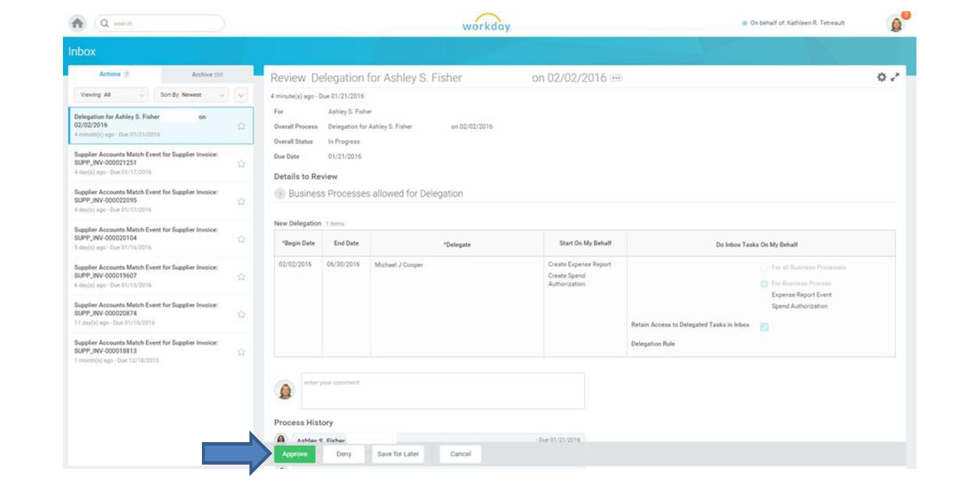Screen dimensions: 980x486
Task: Open the settings gear for this task
Action: click(x=881, y=77)
